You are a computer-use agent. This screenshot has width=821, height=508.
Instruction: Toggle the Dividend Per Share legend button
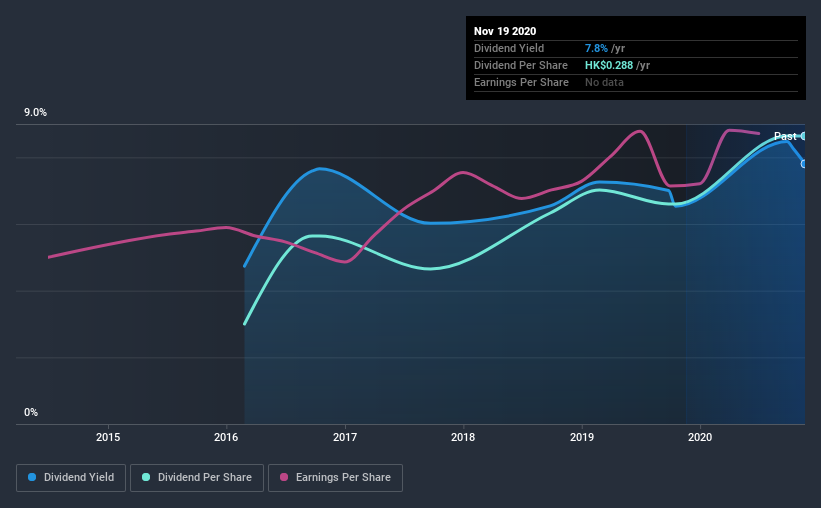(197, 478)
